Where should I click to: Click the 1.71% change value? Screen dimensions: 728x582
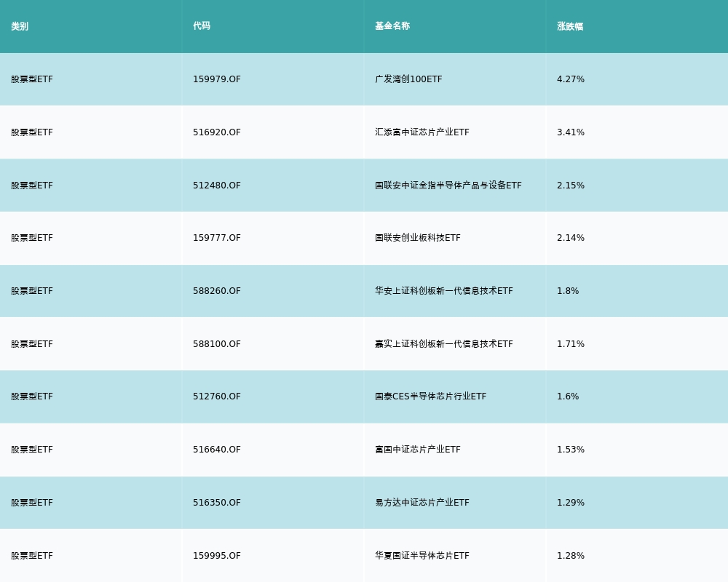(571, 344)
